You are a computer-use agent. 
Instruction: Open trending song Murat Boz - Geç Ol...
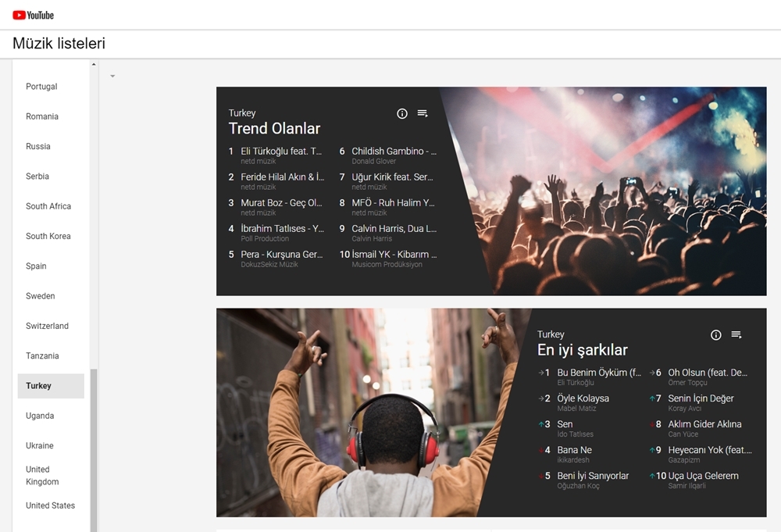(281, 202)
